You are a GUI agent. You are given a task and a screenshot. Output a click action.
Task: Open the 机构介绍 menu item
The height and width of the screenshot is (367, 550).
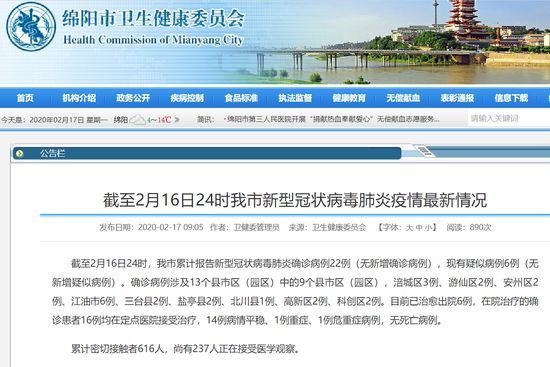click(79, 98)
